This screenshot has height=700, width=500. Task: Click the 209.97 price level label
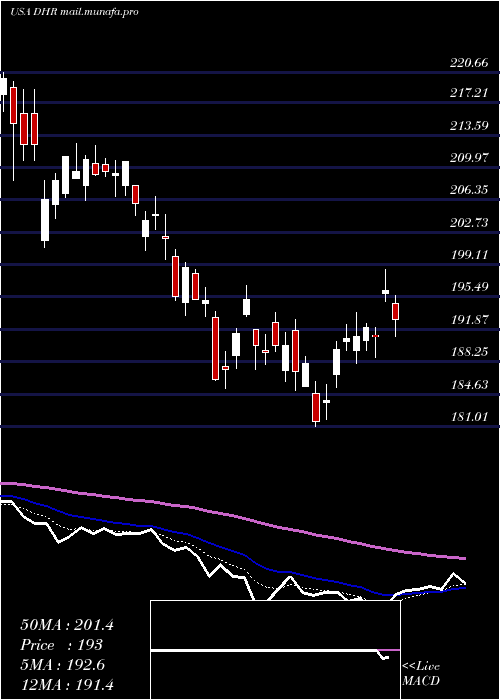(x=469, y=158)
